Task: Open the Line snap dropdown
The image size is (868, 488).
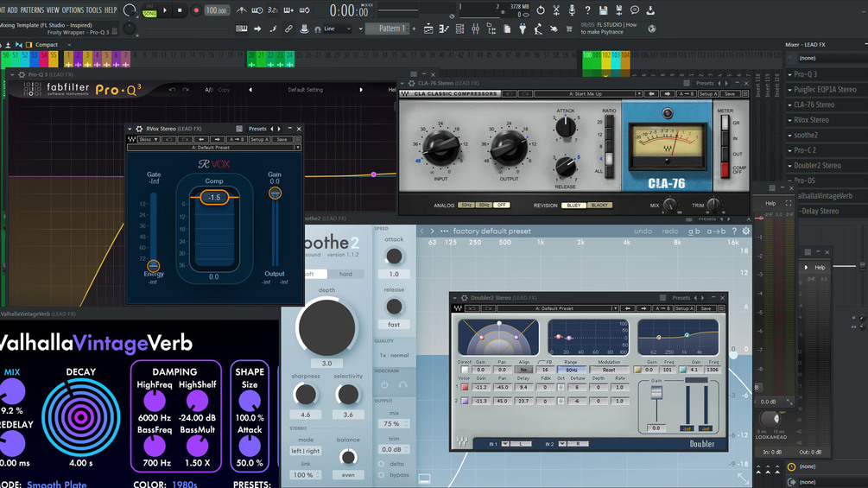Action: click(337, 29)
